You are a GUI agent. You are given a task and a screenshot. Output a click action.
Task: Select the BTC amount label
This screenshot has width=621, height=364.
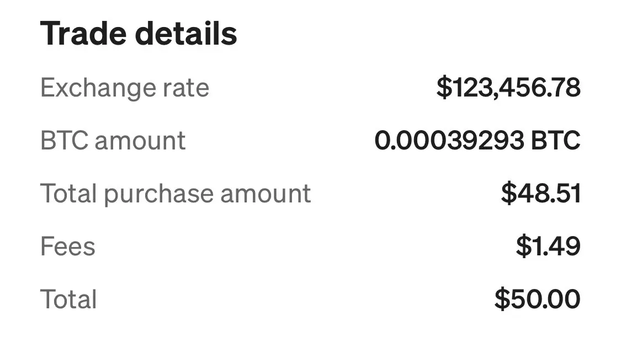point(113,141)
